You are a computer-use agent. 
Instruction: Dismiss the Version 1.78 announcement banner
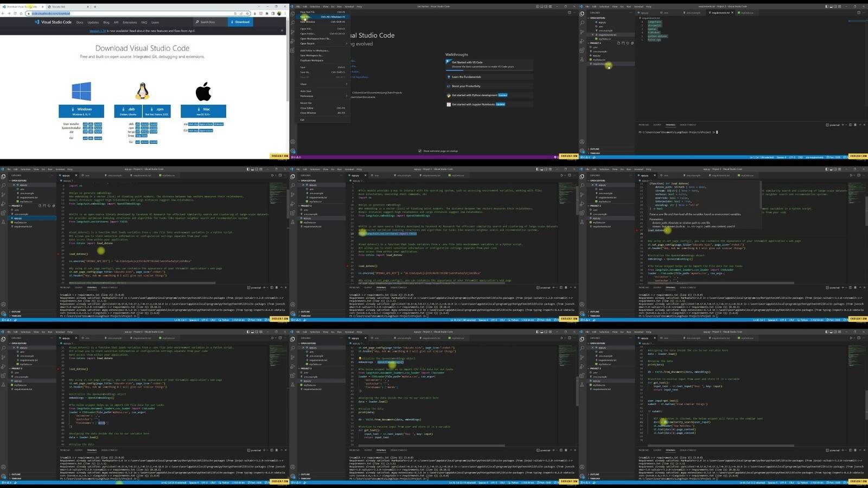[283, 31]
